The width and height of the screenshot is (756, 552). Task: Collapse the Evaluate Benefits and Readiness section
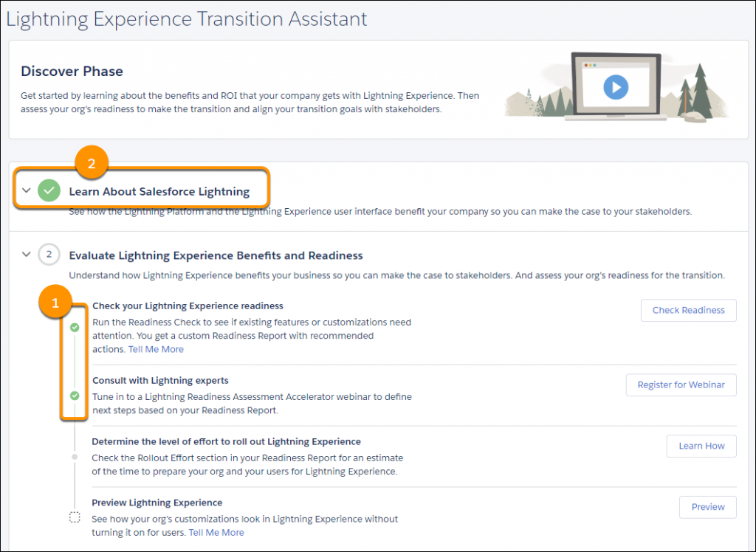27,255
